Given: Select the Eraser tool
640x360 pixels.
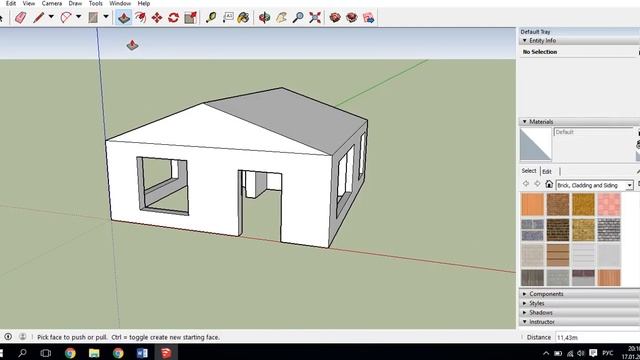Looking at the screenshot, I should pyautogui.click(x=20, y=18).
